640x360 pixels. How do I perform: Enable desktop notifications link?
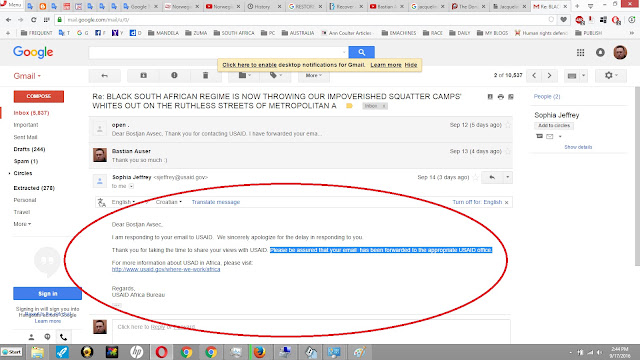pos(249,65)
